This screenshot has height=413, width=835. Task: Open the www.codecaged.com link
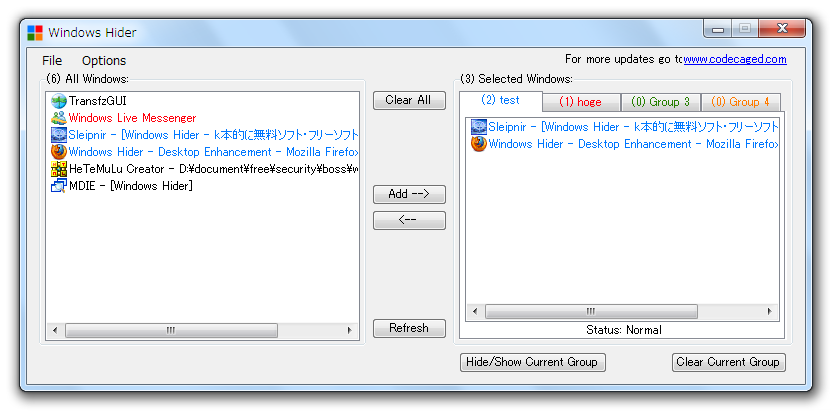pos(735,60)
